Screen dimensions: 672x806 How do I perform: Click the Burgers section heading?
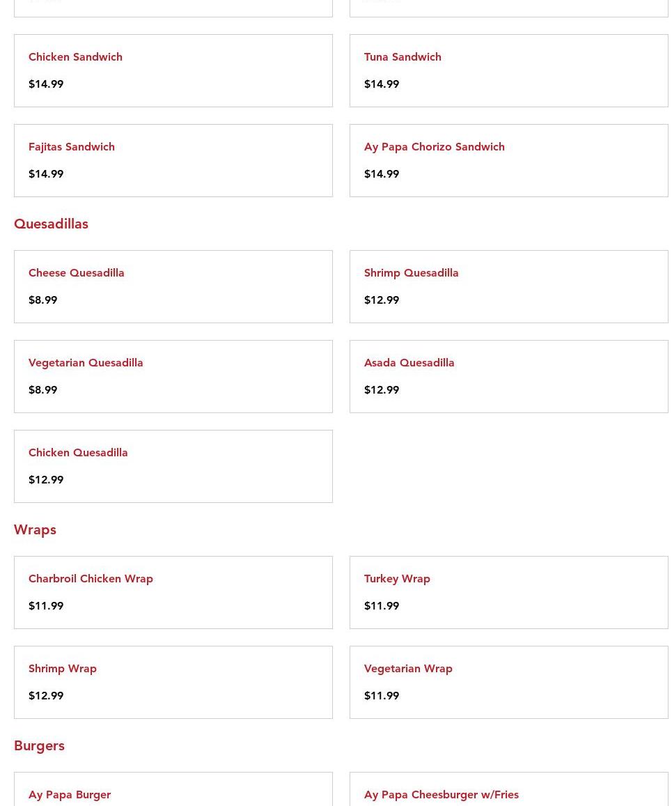point(39,746)
